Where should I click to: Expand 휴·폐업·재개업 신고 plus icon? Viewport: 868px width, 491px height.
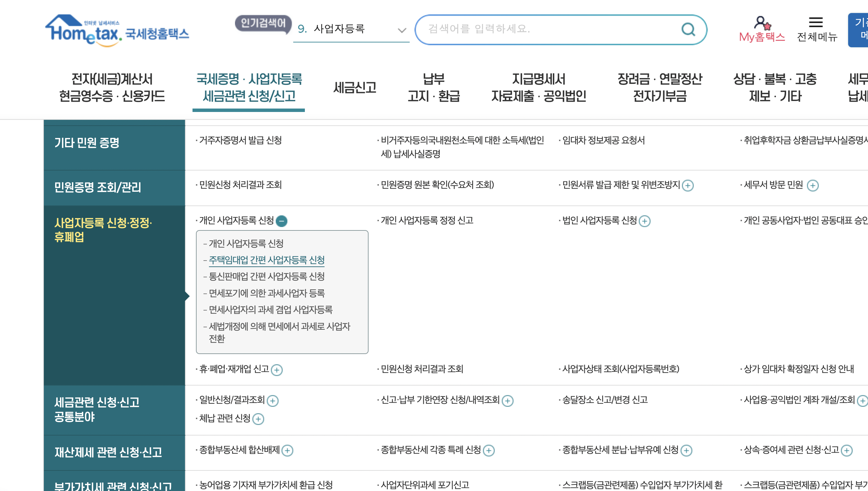click(277, 370)
